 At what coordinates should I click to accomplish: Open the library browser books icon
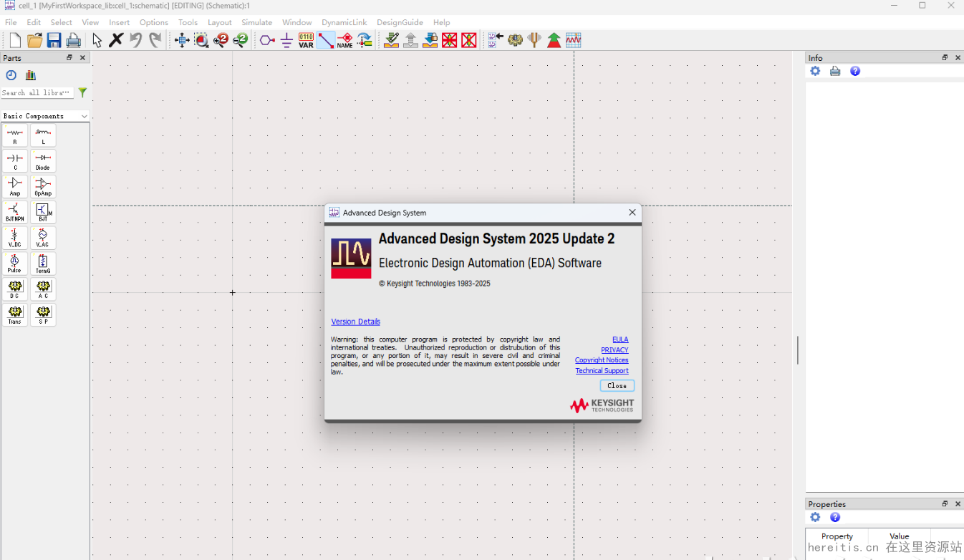[31, 75]
